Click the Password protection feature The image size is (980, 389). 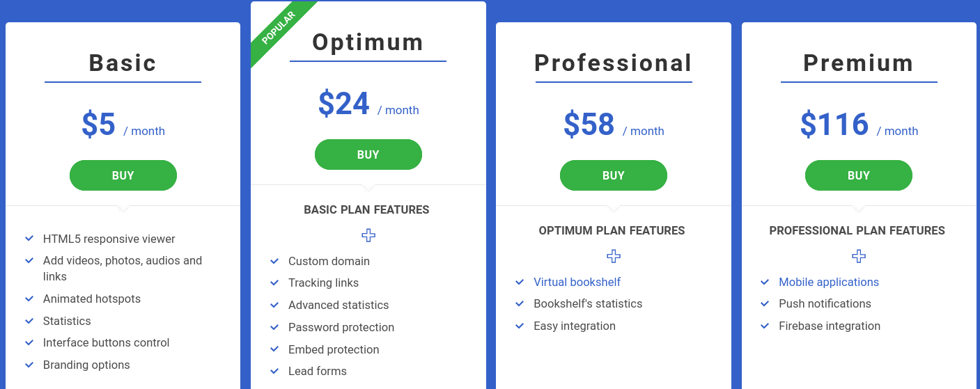[341, 327]
